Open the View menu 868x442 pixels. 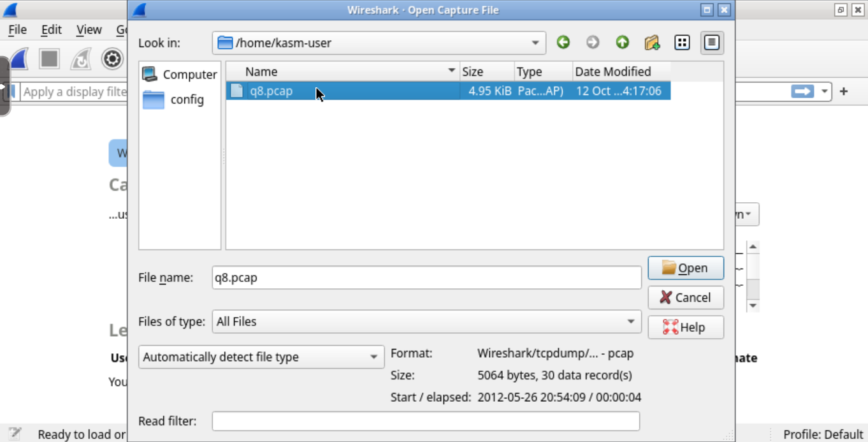pyautogui.click(x=89, y=30)
